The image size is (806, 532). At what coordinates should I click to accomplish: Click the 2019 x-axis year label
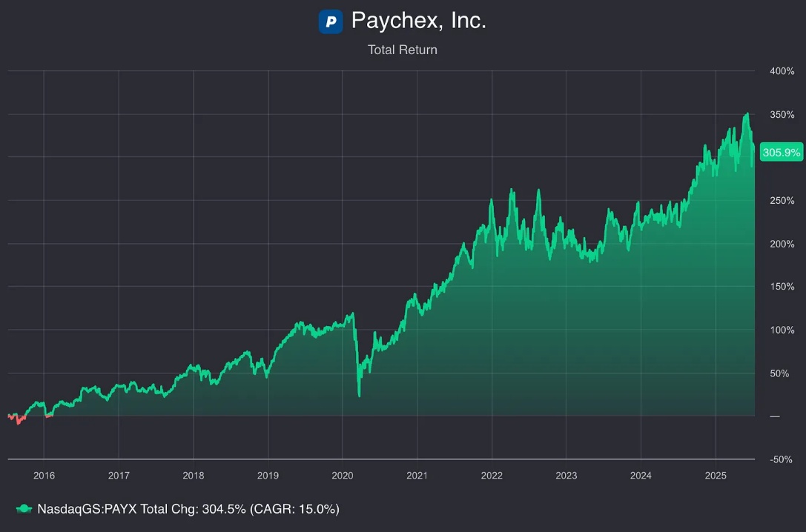click(x=268, y=476)
